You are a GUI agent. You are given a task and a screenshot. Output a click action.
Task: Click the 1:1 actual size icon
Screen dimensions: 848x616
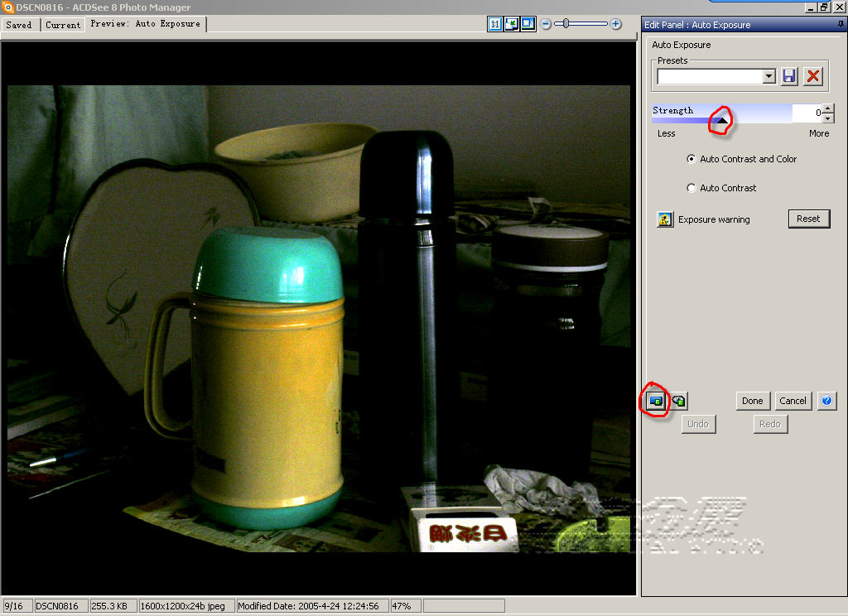495,24
